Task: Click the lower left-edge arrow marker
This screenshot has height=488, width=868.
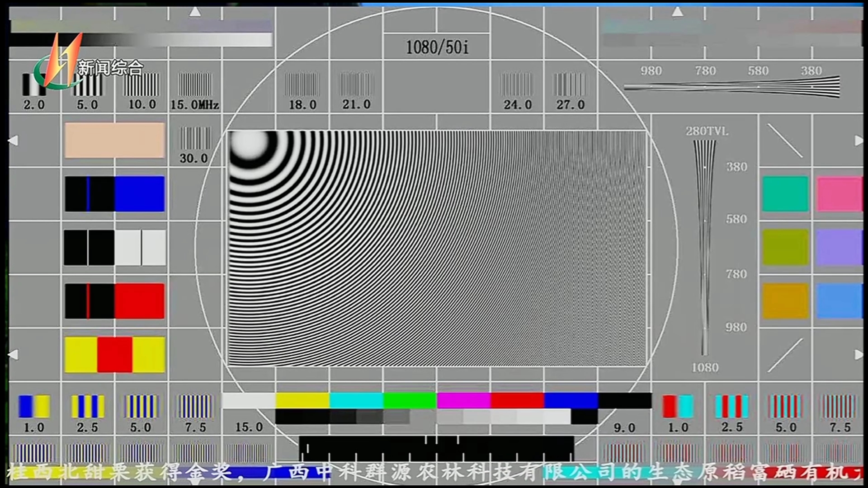Action: click(13, 355)
